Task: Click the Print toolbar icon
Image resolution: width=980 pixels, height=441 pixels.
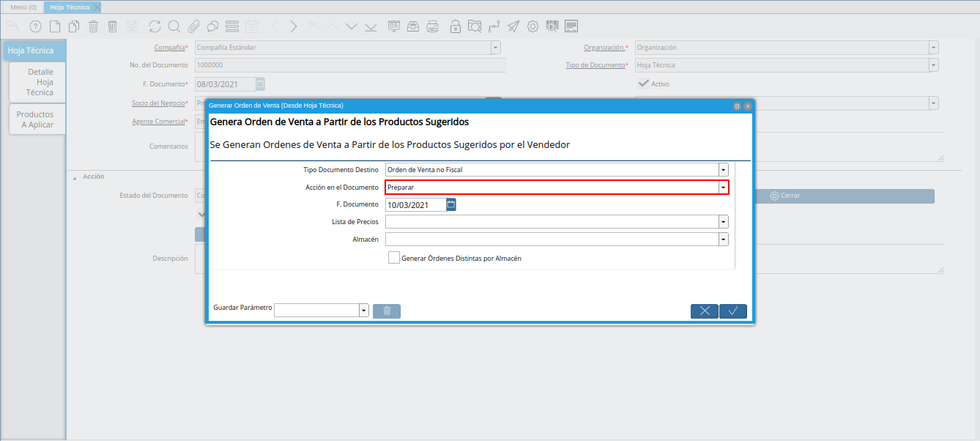Action: point(433,27)
